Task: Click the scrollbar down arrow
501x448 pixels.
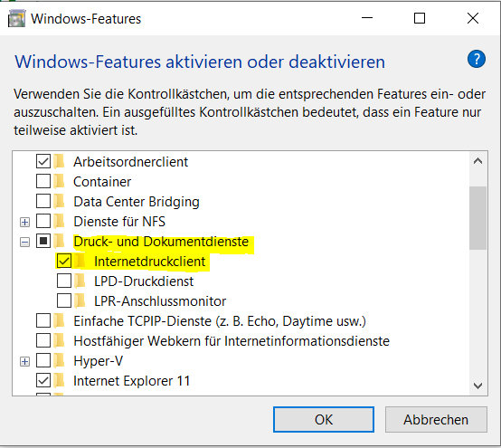Action: tap(477, 386)
